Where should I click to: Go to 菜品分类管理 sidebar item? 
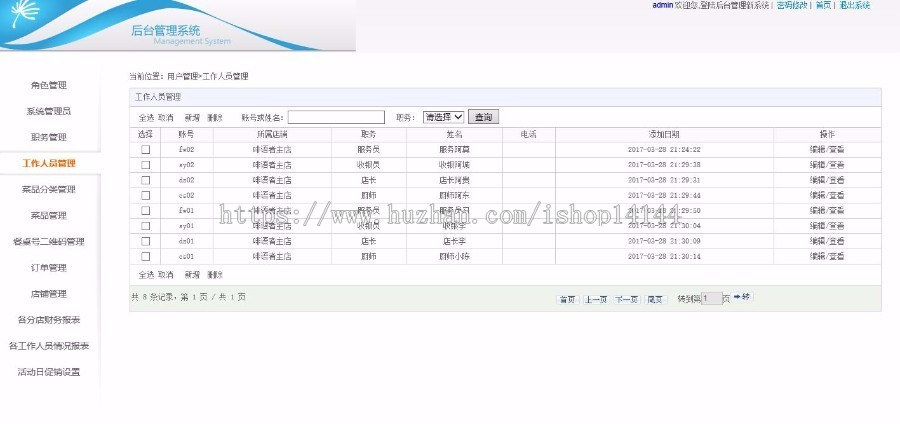click(x=49, y=189)
